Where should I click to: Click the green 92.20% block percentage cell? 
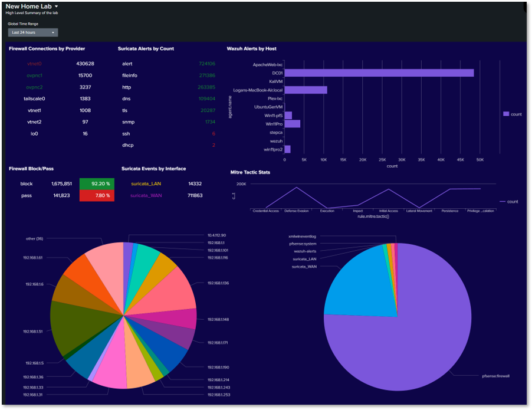click(x=96, y=183)
